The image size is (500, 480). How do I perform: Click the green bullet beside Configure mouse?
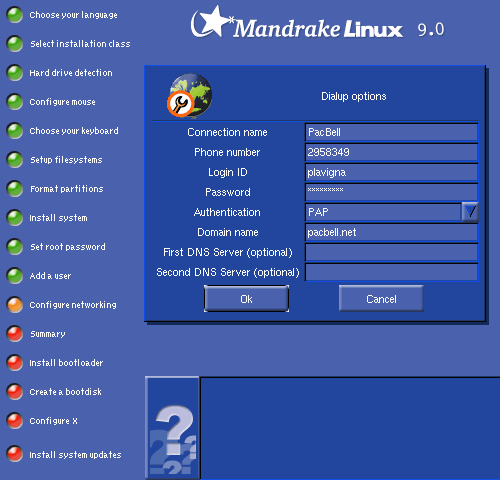coord(15,102)
